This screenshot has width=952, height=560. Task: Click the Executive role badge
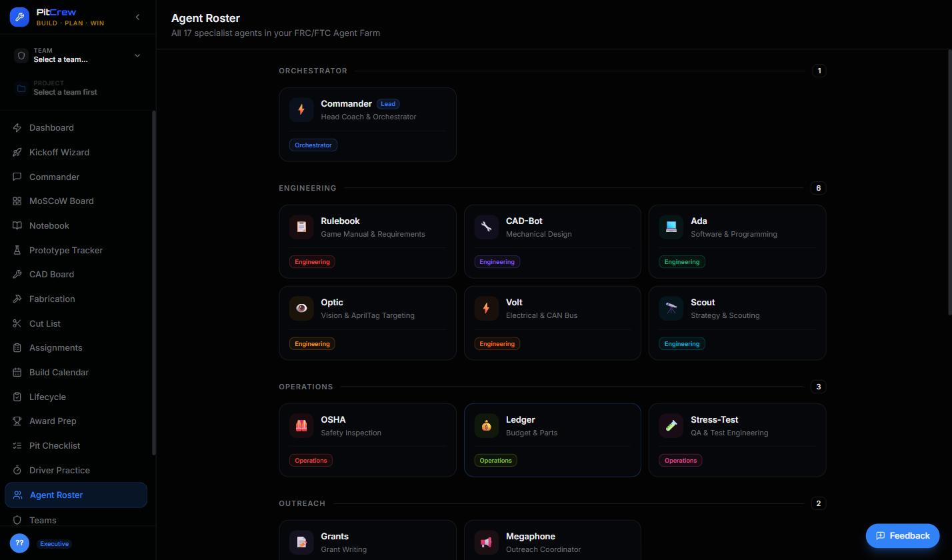[x=54, y=544]
